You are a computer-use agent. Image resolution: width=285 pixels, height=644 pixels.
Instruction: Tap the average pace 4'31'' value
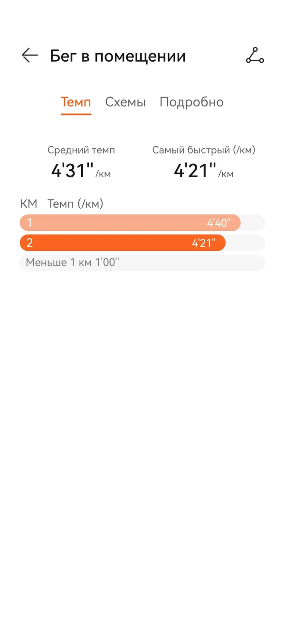pyautogui.click(x=72, y=170)
